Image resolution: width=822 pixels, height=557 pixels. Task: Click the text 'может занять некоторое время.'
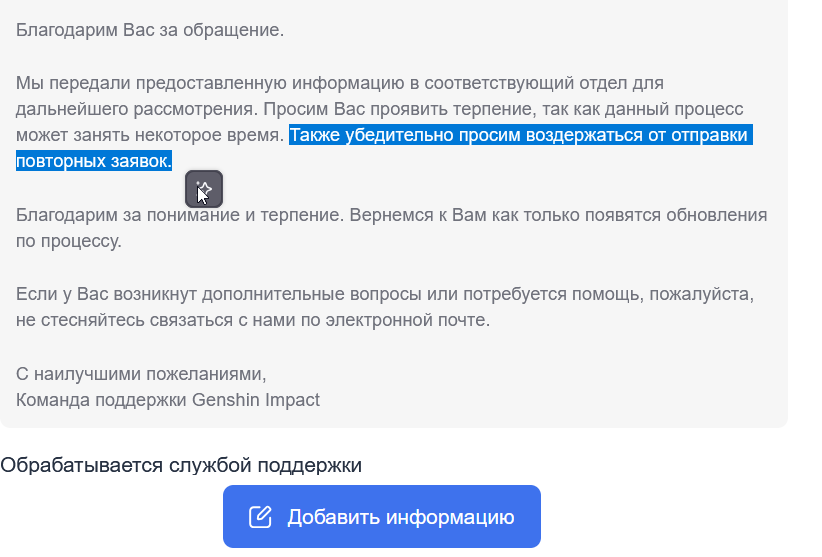(150, 135)
